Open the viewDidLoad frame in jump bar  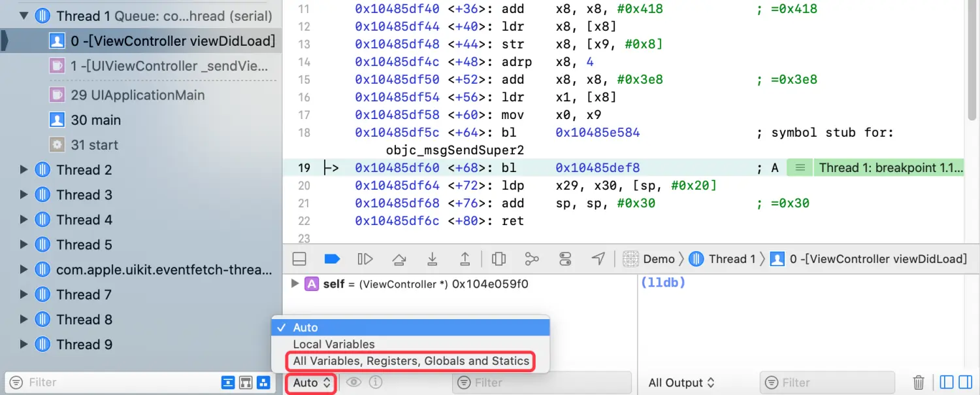pyautogui.click(x=869, y=259)
